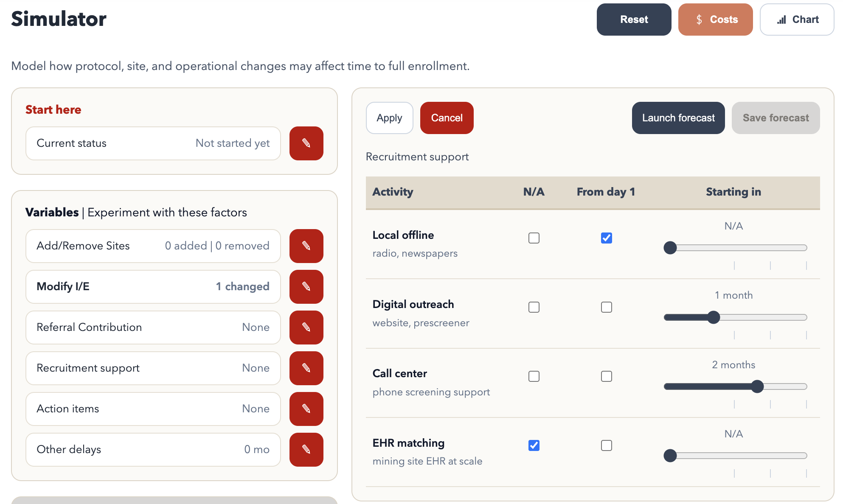The width and height of the screenshot is (843, 504).
Task: Click 'Not started yet' status value
Action: [x=233, y=143]
